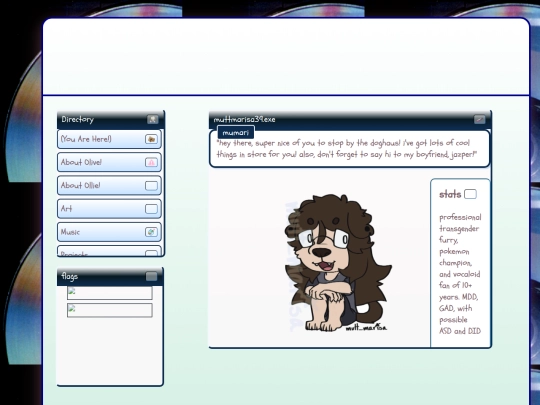Click the icon in the muttmarisa39.exe title bar

[479, 119]
